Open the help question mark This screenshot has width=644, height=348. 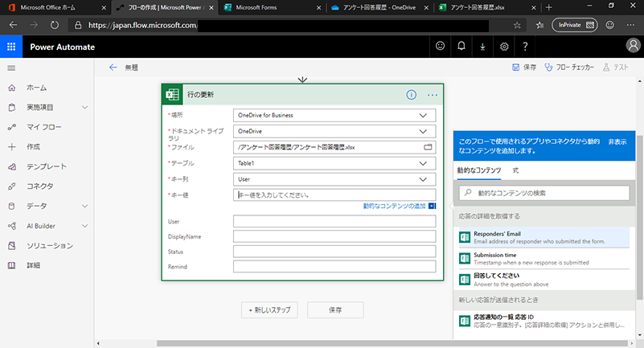[x=525, y=47]
